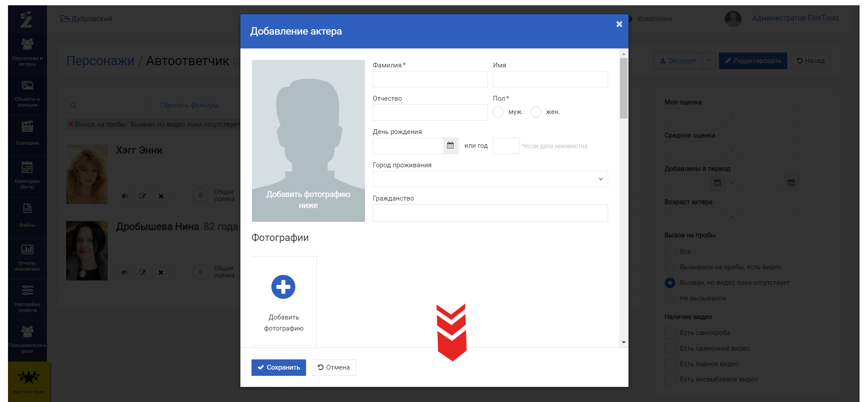Open Хэгг Энни photo thumbnail
The image size is (868, 402).
[x=87, y=174]
